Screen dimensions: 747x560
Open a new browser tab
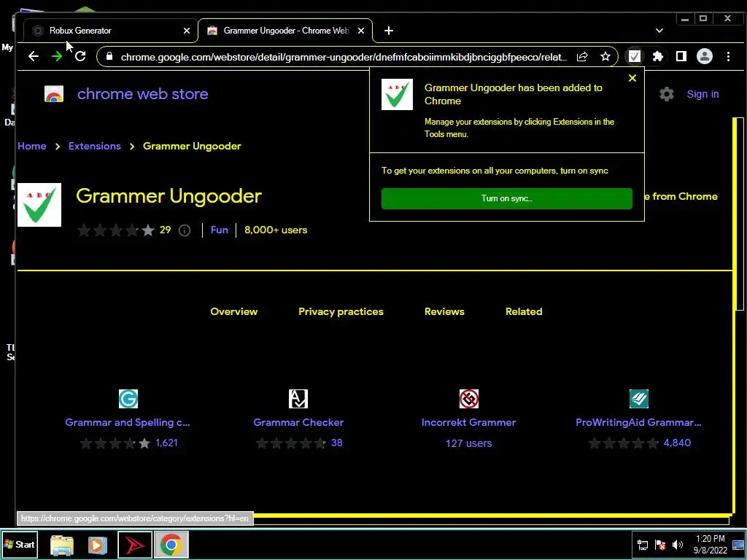pyautogui.click(x=389, y=31)
